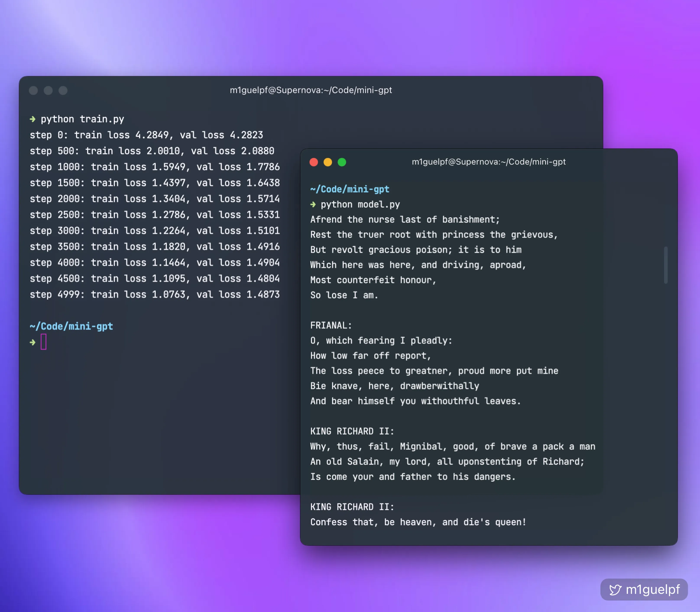The height and width of the screenshot is (612, 700).
Task: Click the 'FRIANAL:' speaker heading in the output
Action: (x=331, y=325)
